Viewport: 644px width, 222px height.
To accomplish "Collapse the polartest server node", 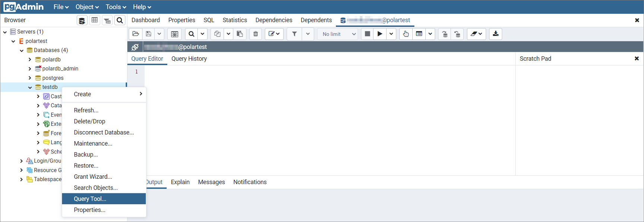I will (x=13, y=41).
